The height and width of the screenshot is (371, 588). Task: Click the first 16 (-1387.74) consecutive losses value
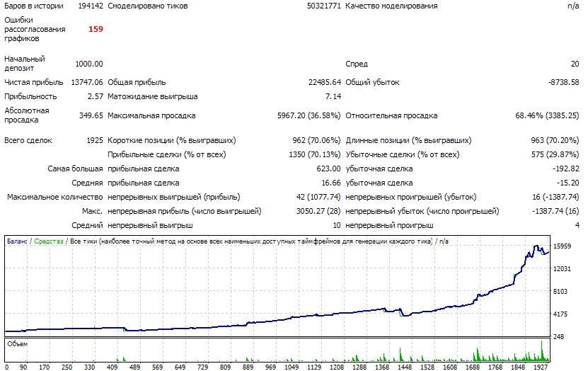click(x=555, y=198)
